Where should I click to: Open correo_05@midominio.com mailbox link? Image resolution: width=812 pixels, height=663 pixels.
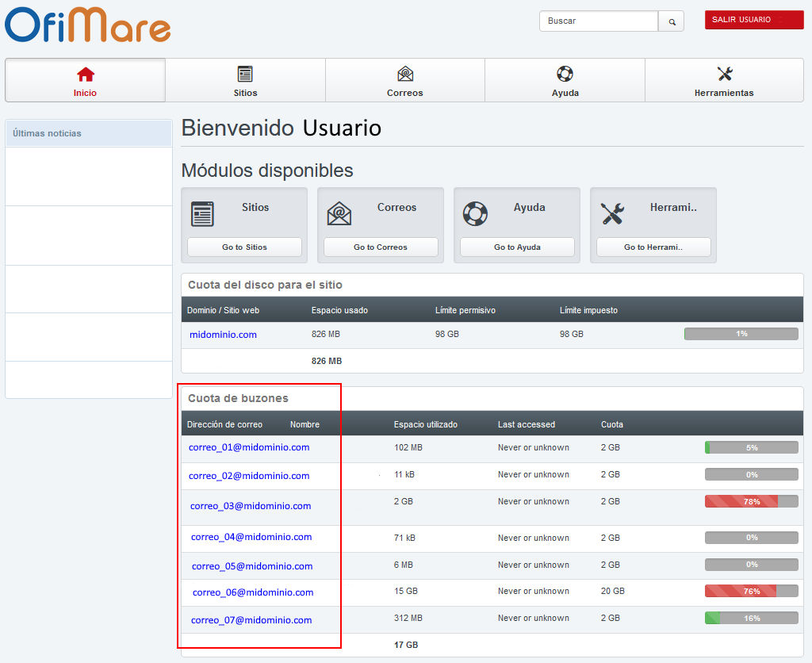coord(252,567)
